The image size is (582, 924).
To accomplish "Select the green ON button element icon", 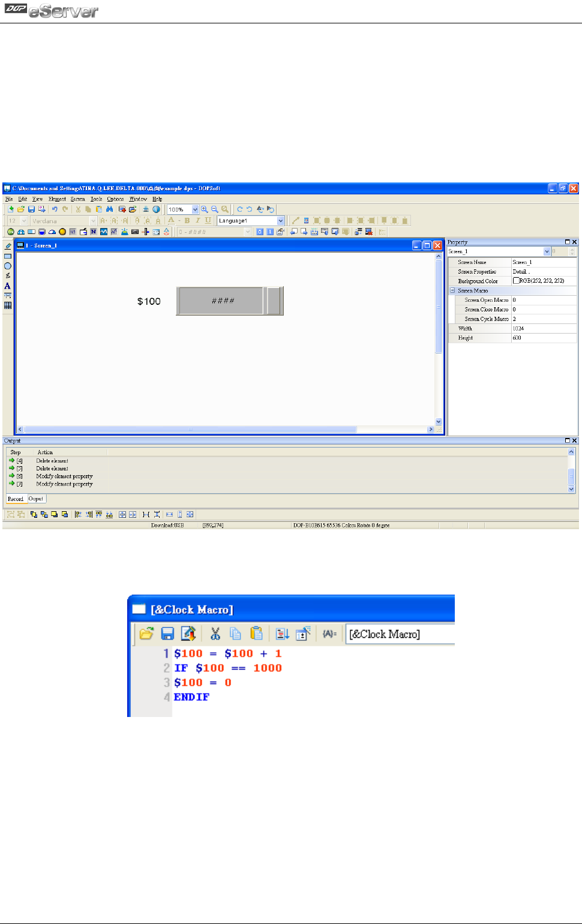I will pos(10,232).
